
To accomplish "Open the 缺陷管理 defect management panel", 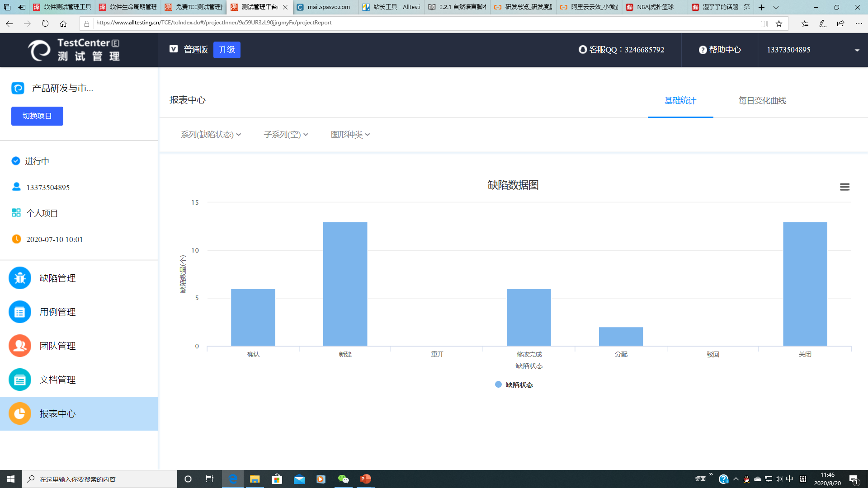I will tap(57, 278).
